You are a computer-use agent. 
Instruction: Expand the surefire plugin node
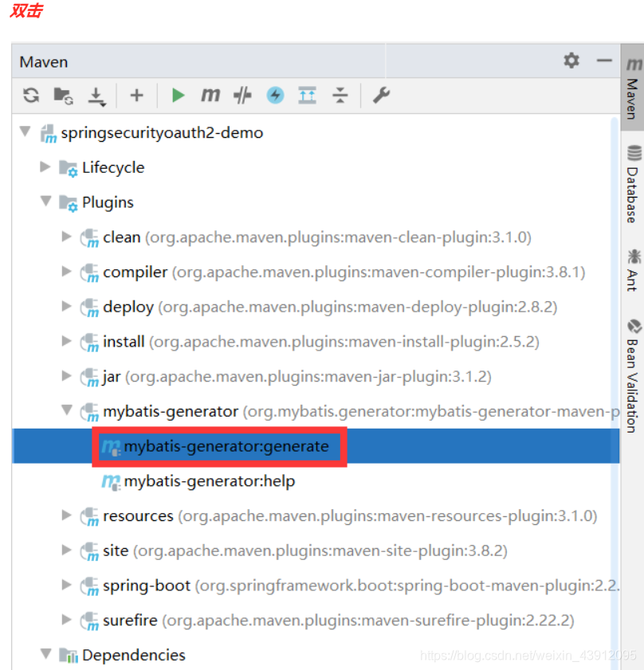coord(66,620)
